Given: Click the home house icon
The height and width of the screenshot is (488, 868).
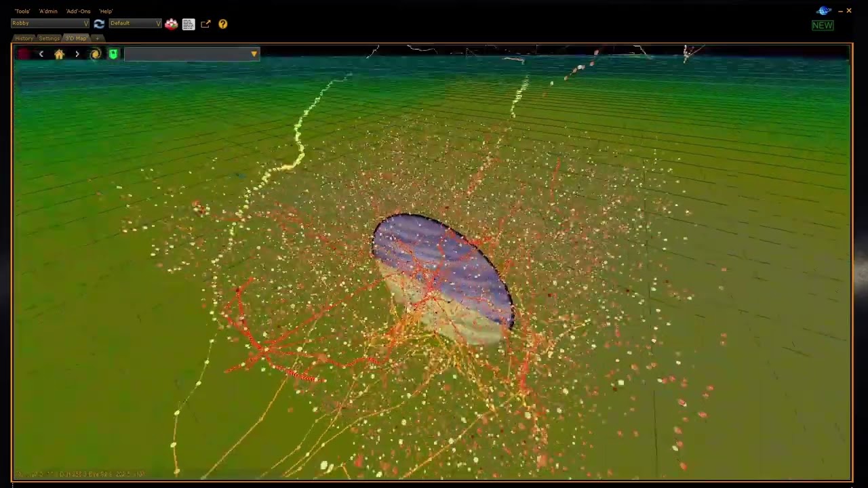Looking at the screenshot, I should click(x=59, y=54).
